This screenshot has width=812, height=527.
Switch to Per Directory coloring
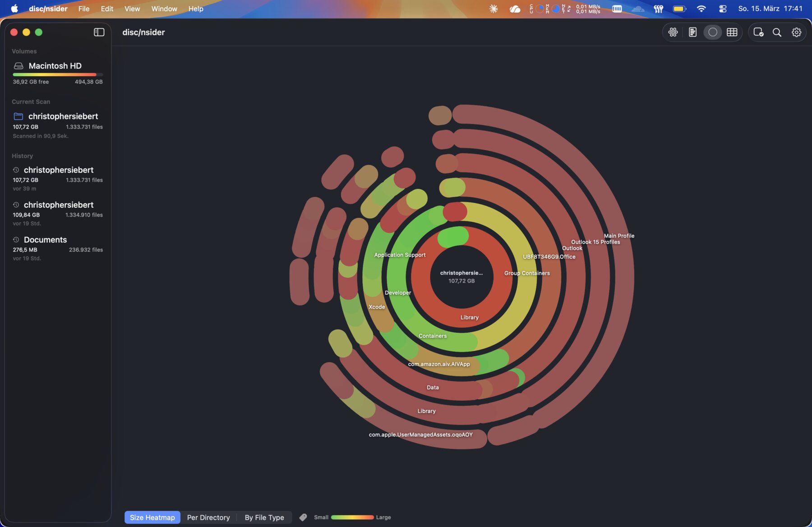tap(208, 517)
